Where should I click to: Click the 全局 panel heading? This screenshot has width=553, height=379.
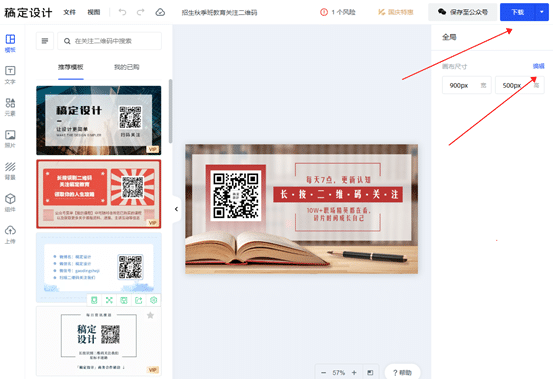coord(449,37)
